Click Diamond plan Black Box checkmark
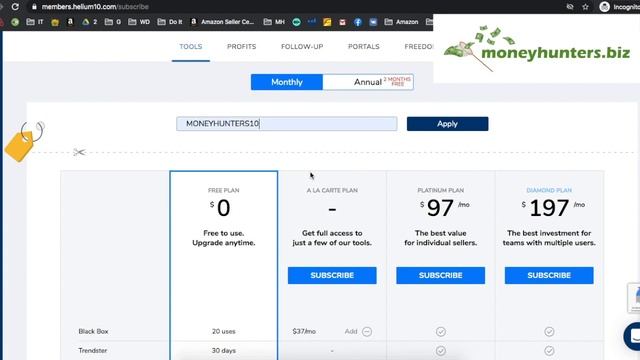 pos(549,331)
